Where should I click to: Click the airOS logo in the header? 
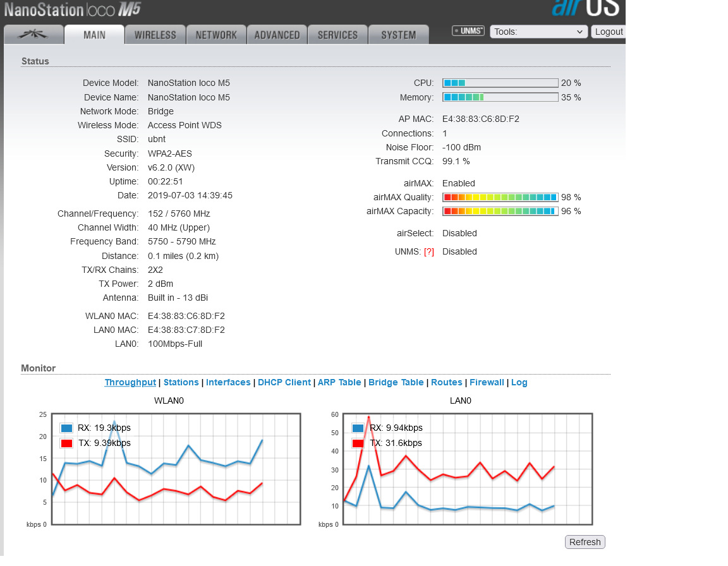tap(586, 8)
